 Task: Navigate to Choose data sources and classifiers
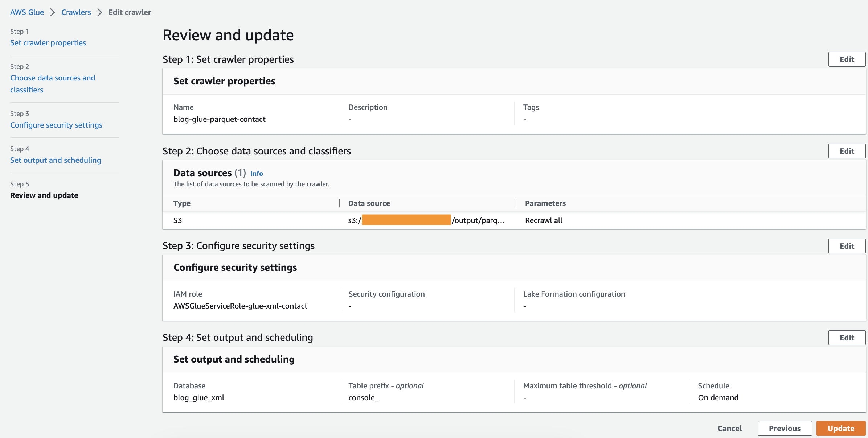(x=53, y=84)
